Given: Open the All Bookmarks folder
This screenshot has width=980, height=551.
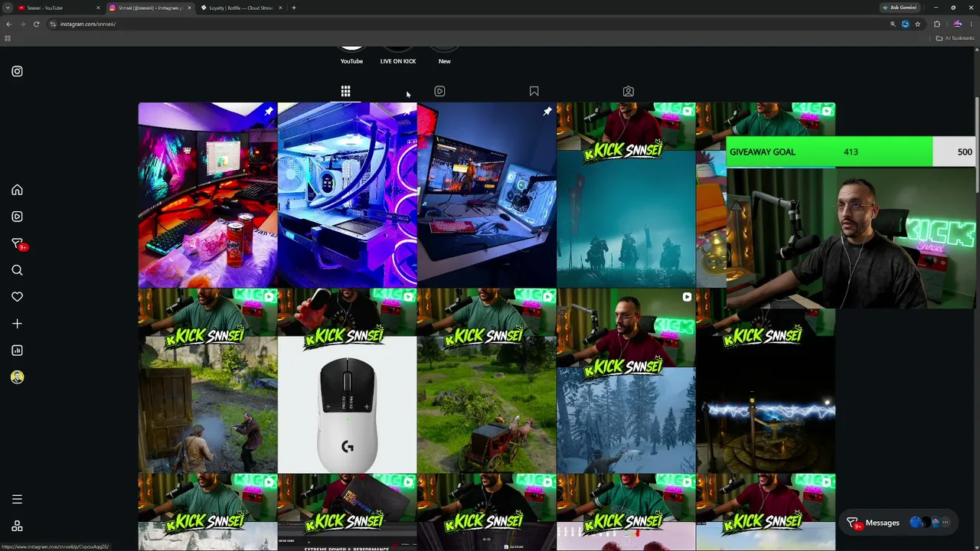Looking at the screenshot, I should pyautogui.click(x=955, y=38).
